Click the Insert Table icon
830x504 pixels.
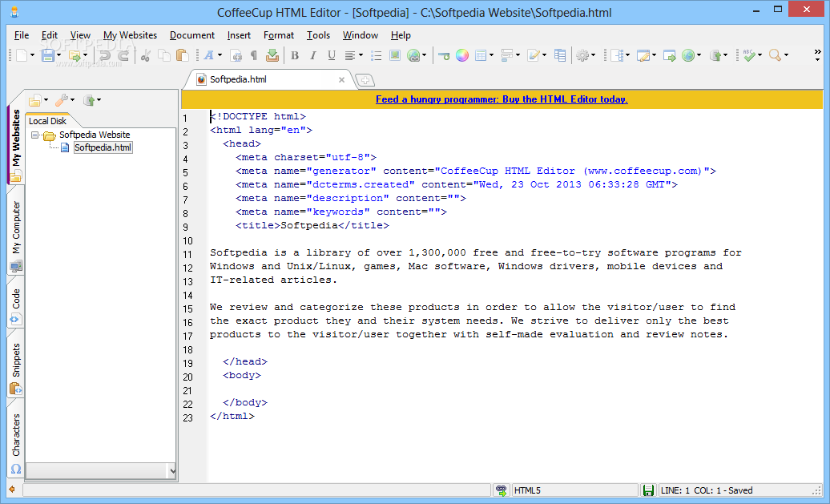point(481,56)
